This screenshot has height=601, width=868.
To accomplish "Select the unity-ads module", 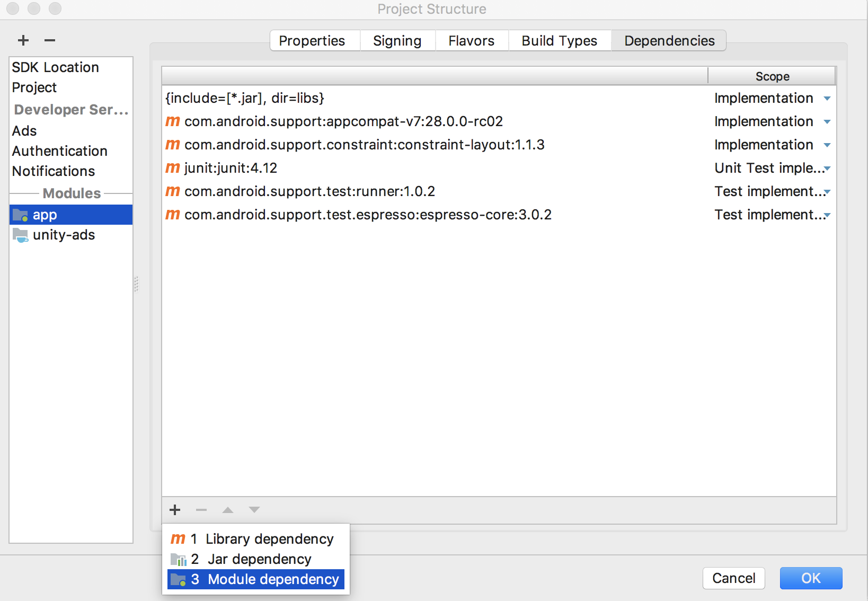I will click(x=71, y=235).
